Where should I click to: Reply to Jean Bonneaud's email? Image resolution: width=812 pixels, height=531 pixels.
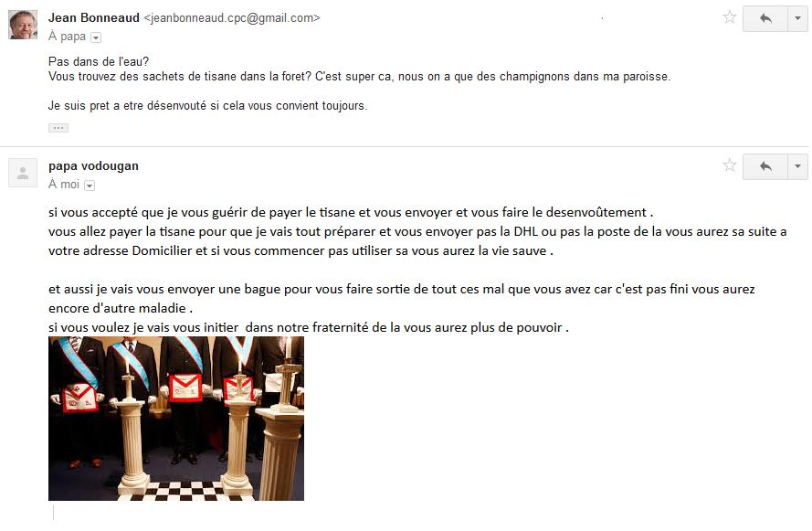tap(765, 18)
